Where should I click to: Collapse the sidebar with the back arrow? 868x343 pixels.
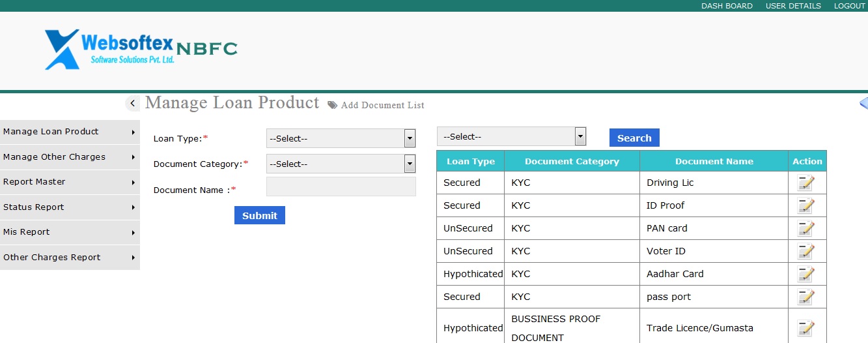point(132,103)
